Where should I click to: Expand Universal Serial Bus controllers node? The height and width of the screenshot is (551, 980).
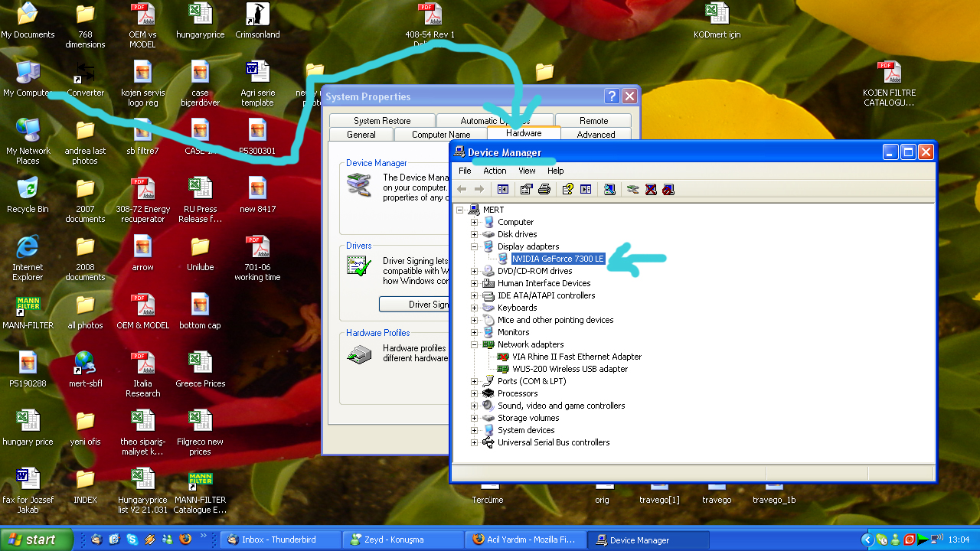click(x=474, y=442)
